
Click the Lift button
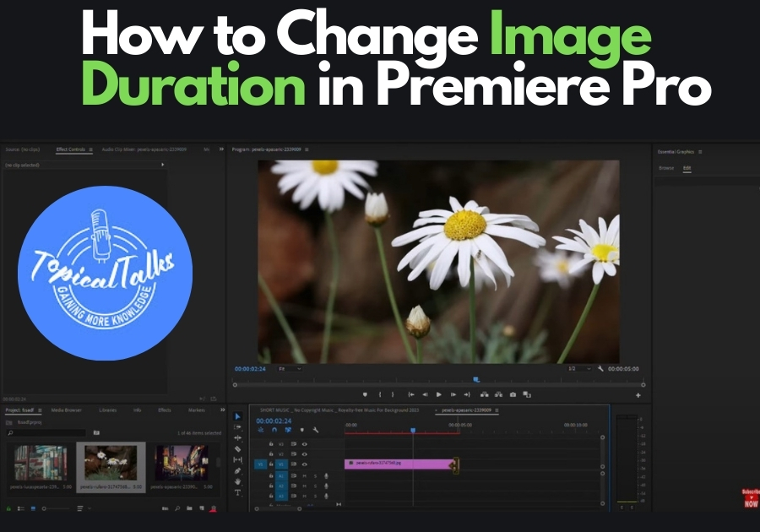(x=484, y=394)
